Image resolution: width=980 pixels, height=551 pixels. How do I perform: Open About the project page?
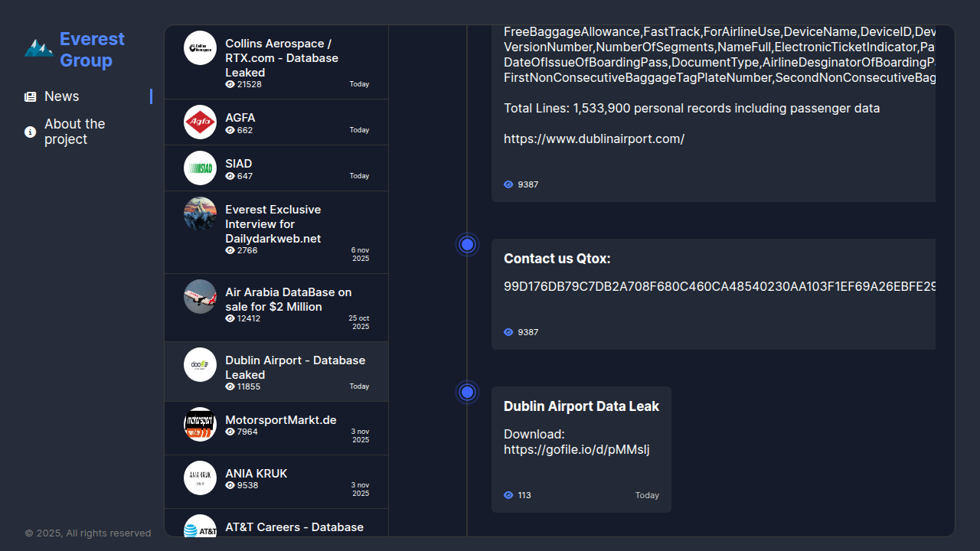click(74, 132)
